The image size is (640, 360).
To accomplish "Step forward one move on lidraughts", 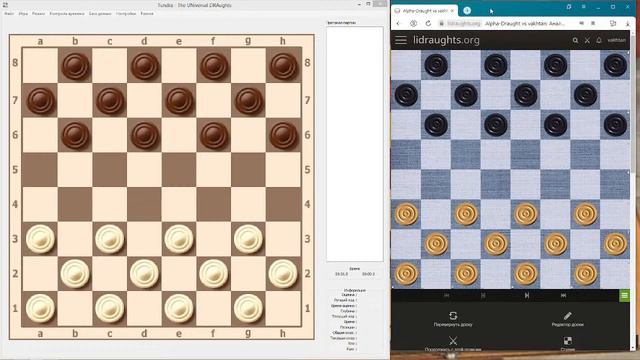I will [x=527, y=295].
